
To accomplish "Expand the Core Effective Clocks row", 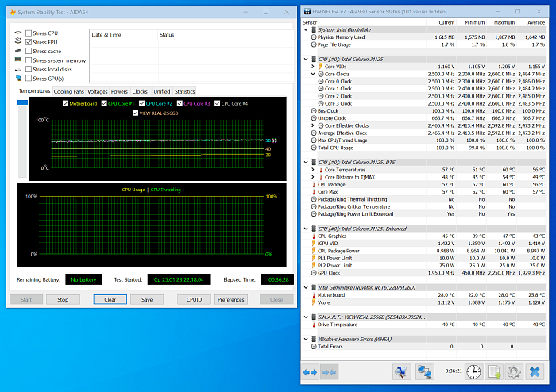I will click(x=313, y=125).
